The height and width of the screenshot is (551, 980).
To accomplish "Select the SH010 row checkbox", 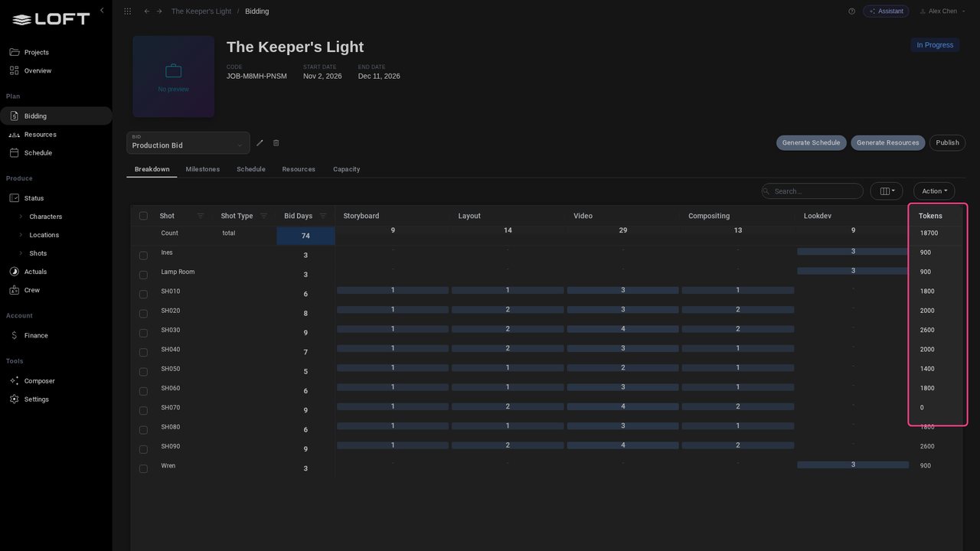I will 143,294.
